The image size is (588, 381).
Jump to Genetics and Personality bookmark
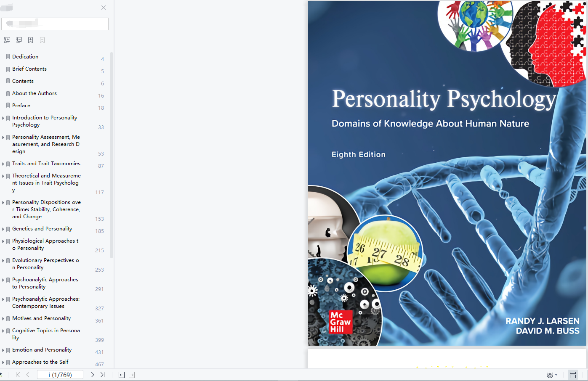[42, 228]
